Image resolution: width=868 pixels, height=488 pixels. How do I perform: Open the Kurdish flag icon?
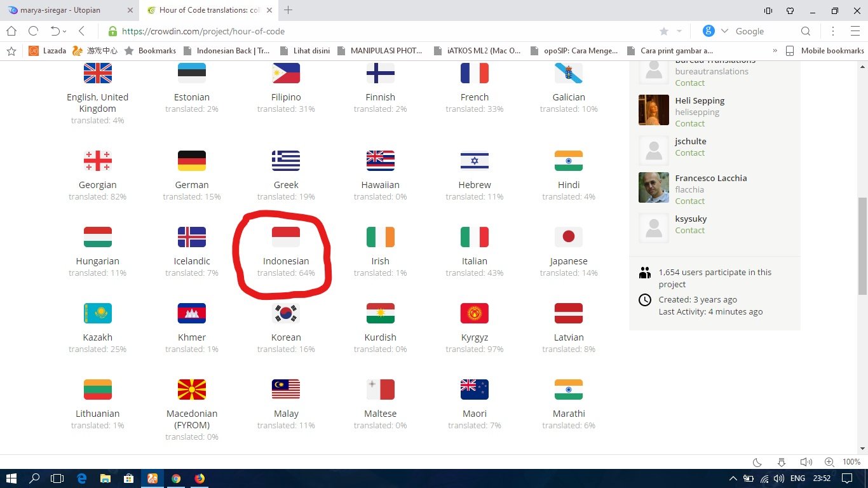(381, 313)
